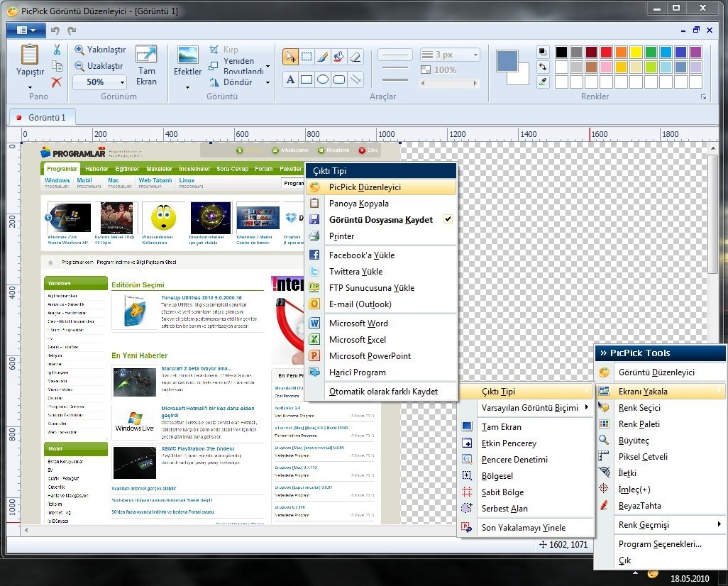Click the system tray PicPick icon
728x586 pixels.
click(652, 575)
